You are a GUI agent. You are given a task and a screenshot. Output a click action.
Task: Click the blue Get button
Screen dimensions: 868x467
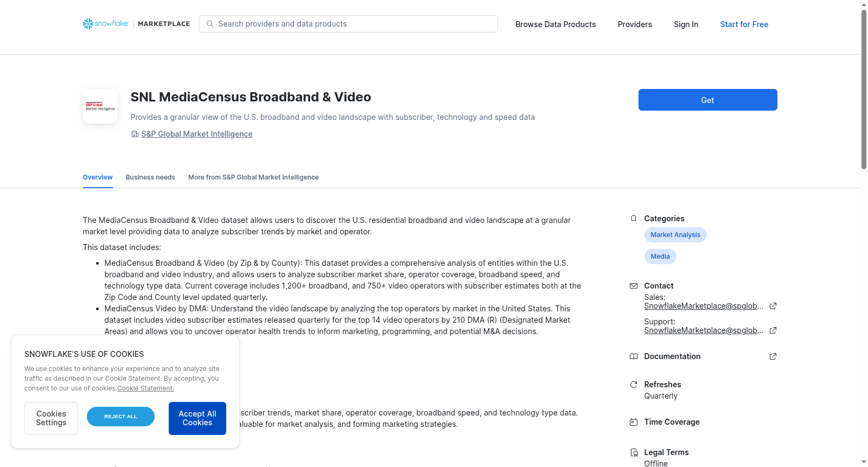click(x=707, y=100)
